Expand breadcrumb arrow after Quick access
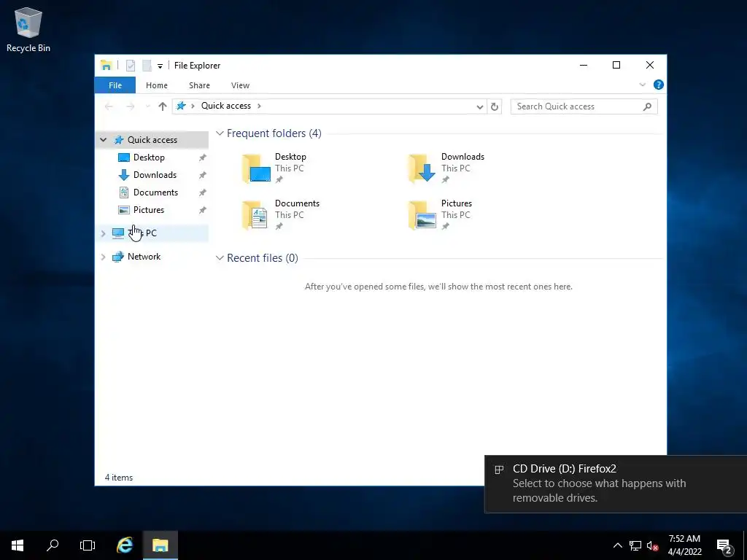The height and width of the screenshot is (560, 747). tap(259, 106)
